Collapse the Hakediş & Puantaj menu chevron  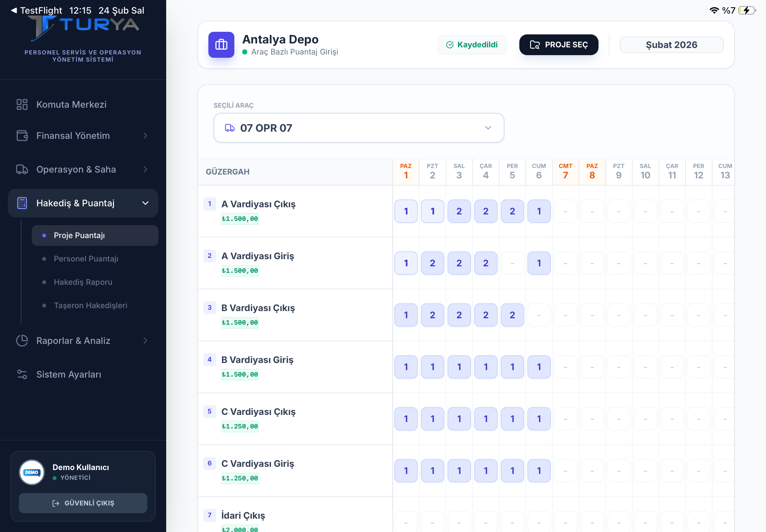(x=145, y=203)
